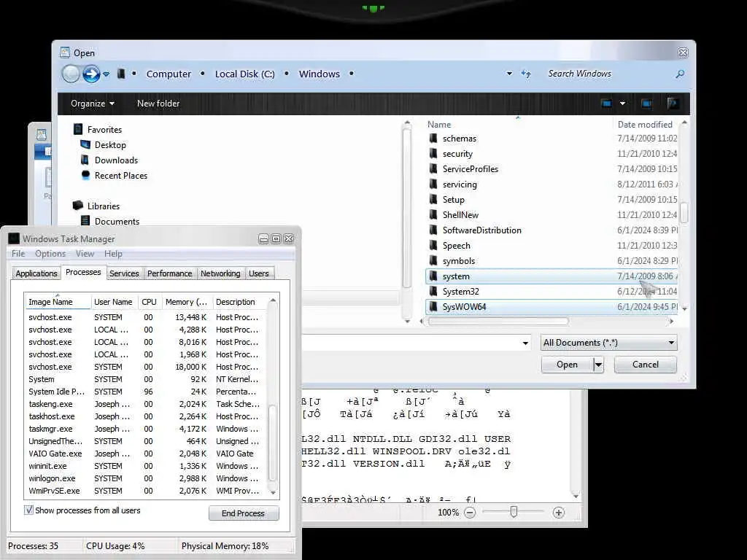This screenshot has height=560, width=747.
Task: Click the End Process button
Action: (x=243, y=513)
